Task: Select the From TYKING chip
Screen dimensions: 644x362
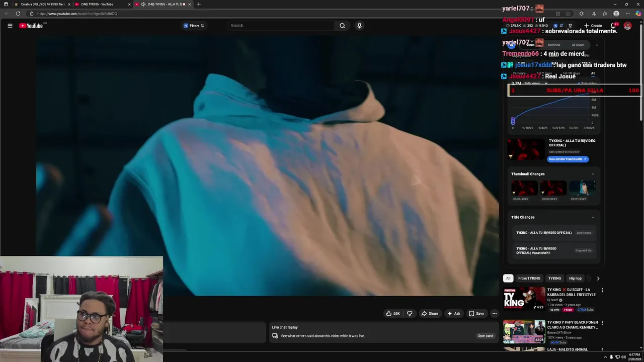Action: click(529, 279)
